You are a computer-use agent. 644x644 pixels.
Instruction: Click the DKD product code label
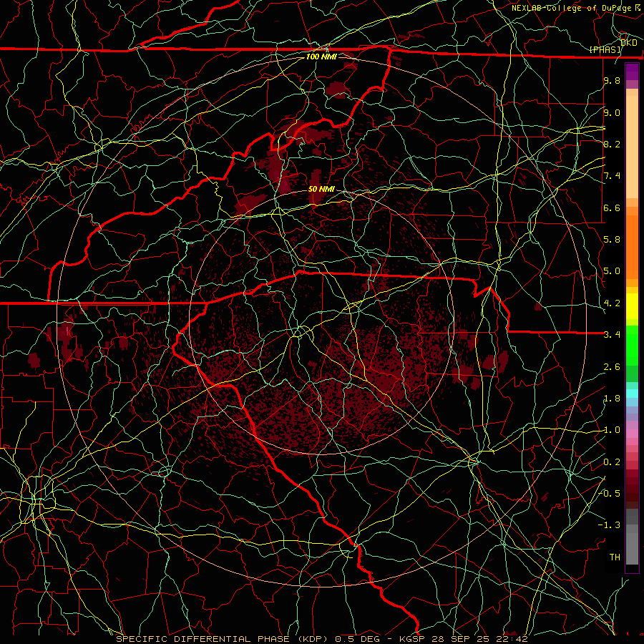pyautogui.click(x=628, y=42)
